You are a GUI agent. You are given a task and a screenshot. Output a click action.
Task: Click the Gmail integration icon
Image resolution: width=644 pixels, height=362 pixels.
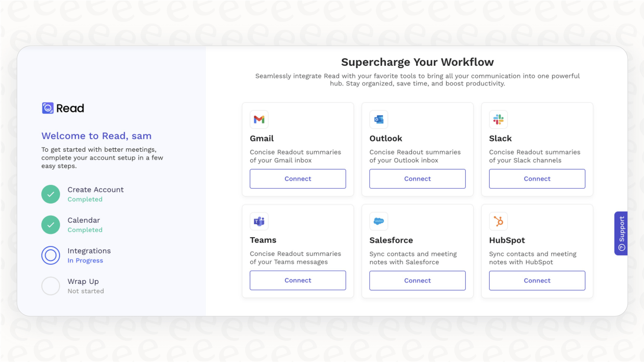[259, 119]
